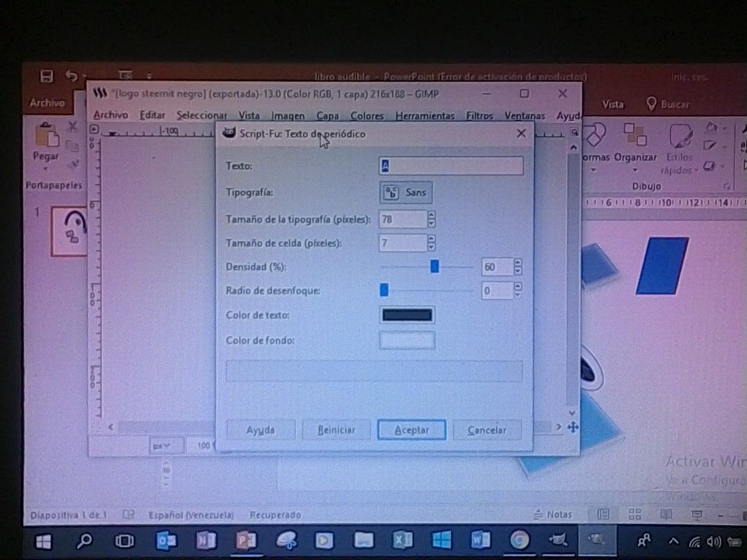
Task: Click the Ayuda button in Script-Fu dialog
Action: 260,430
